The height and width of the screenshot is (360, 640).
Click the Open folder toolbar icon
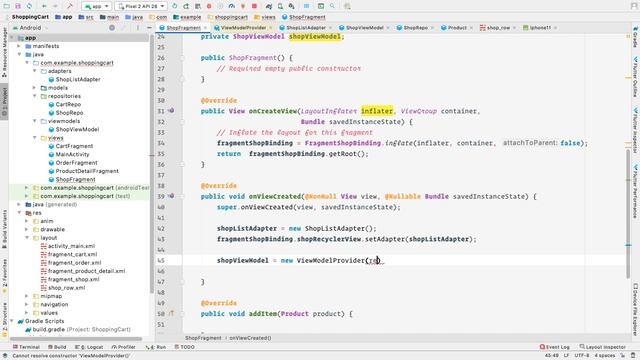(x=7, y=6)
